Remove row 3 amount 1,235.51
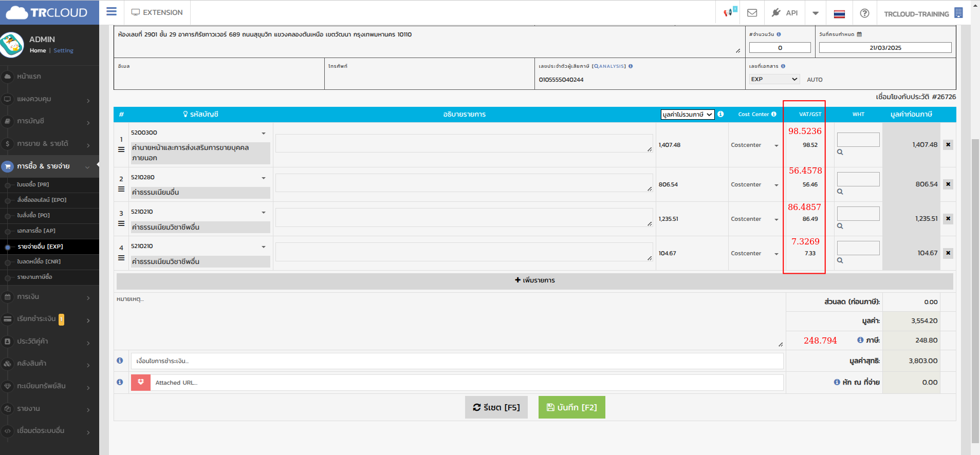The height and width of the screenshot is (455, 980). click(948, 219)
